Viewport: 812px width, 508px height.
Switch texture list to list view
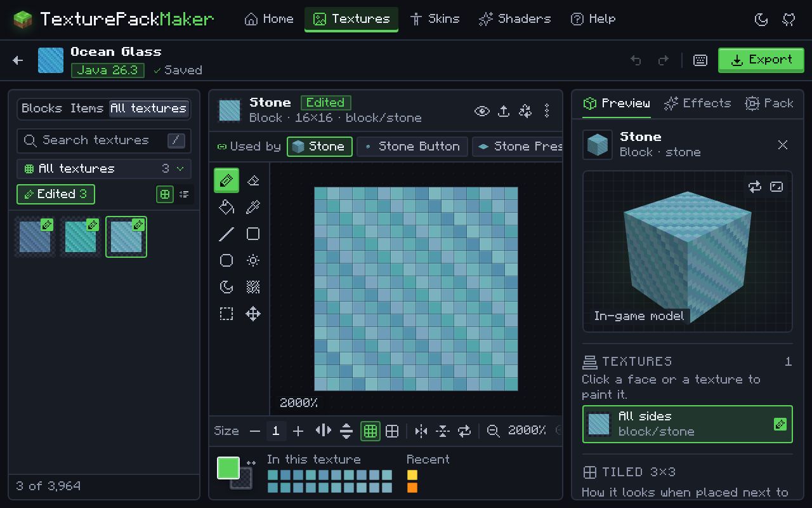coord(184,194)
